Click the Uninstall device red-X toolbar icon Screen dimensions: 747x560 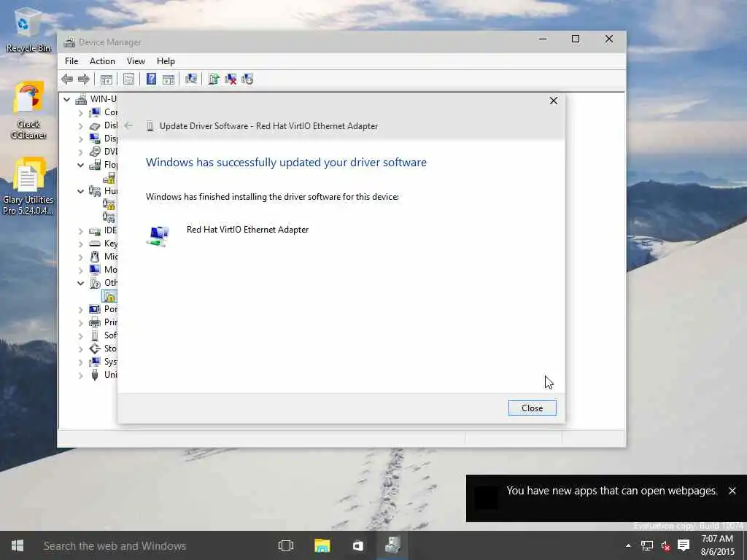(231, 79)
